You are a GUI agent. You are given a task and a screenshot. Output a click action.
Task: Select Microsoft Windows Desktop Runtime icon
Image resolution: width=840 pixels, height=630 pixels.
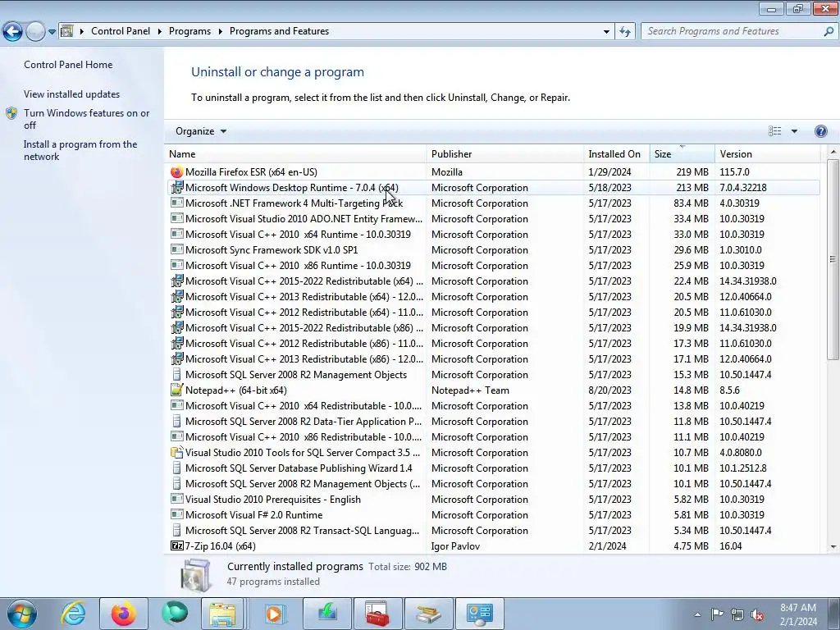176,188
